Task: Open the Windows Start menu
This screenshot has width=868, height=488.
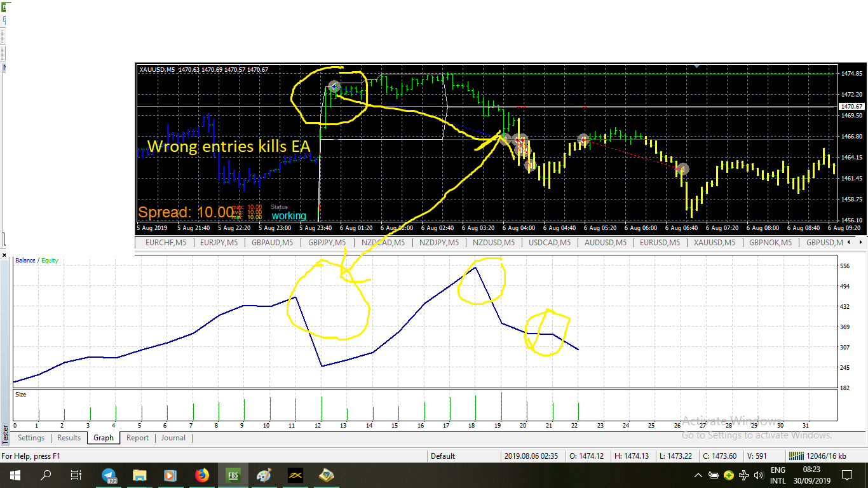Action: (15, 475)
